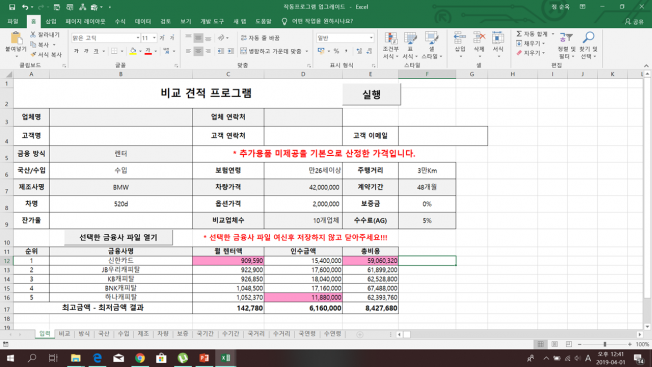Screen dimensions: 652x367
Task: Toggle align text right
Action: pos(208,51)
